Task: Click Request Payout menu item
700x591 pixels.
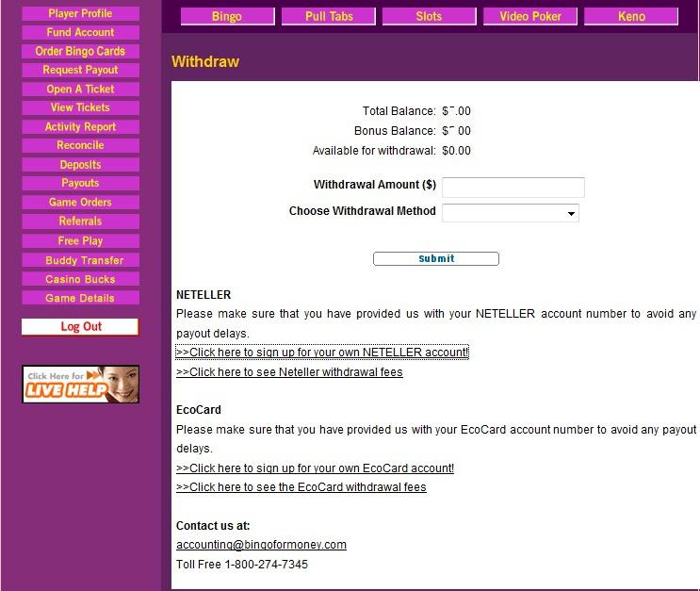Action: pos(80,70)
